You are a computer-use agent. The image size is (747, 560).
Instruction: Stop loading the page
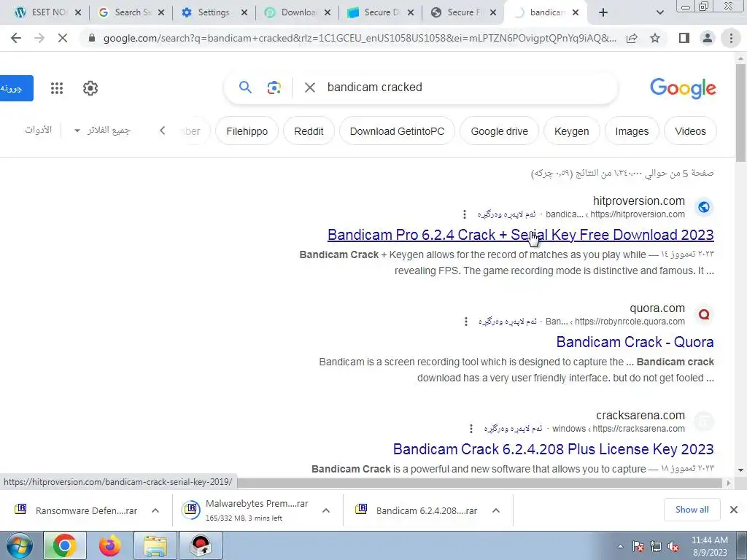click(63, 38)
